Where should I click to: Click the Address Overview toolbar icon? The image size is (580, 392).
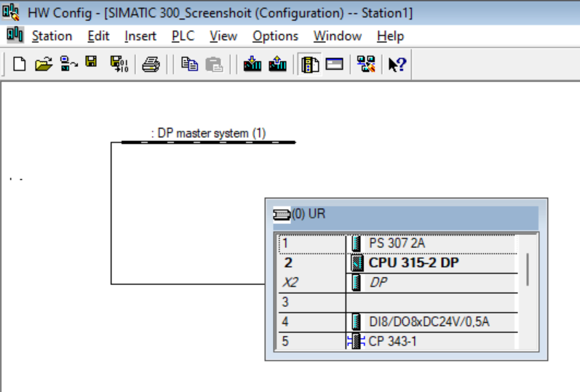pyautogui.click(x=334, y=64)
